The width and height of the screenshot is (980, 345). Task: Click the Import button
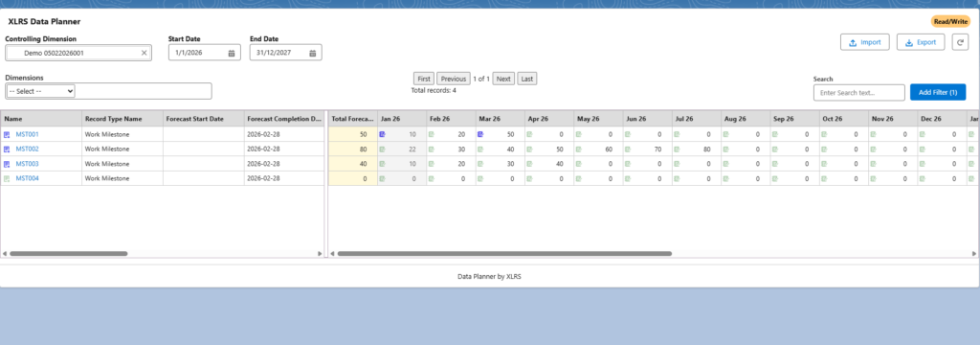tap(865, 42)
